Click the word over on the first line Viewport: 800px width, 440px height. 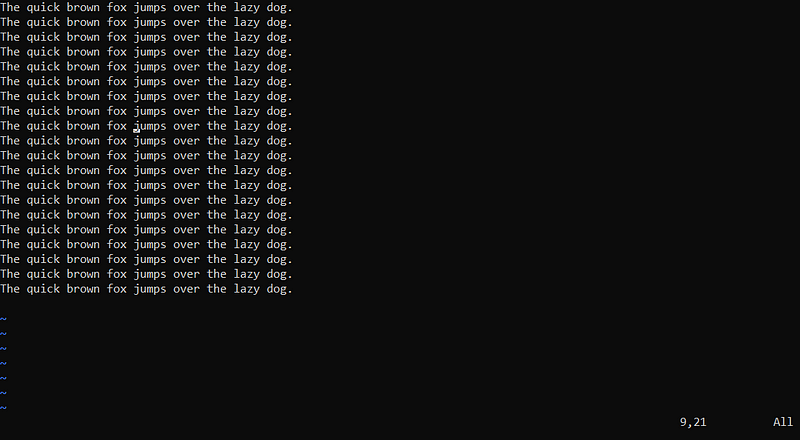(x=186, y=8)
